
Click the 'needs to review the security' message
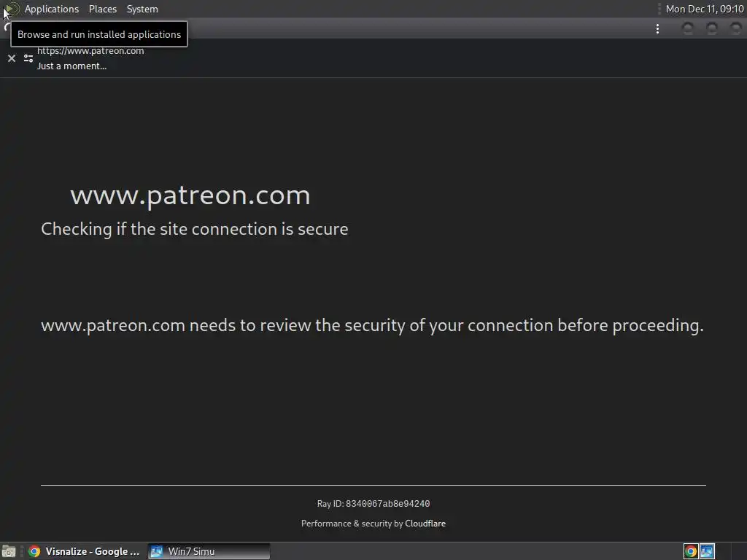click(372, 325)
